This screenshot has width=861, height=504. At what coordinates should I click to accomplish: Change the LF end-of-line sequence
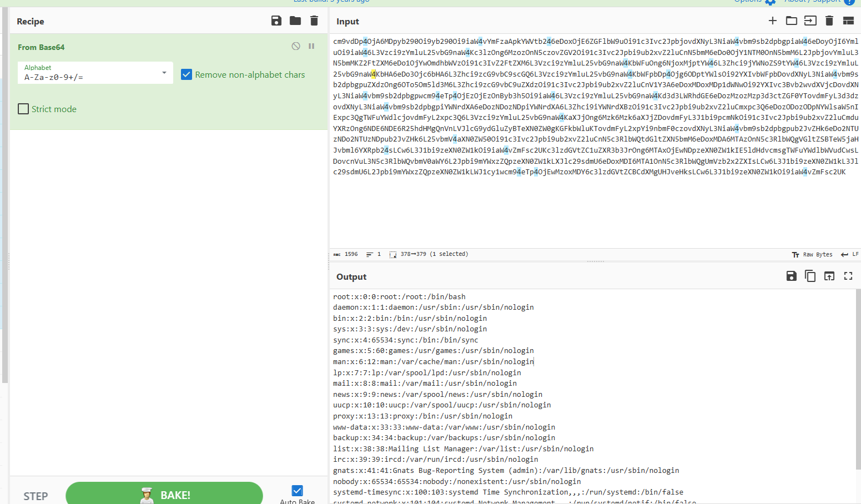pyautogui.click(x=850, y=254)
